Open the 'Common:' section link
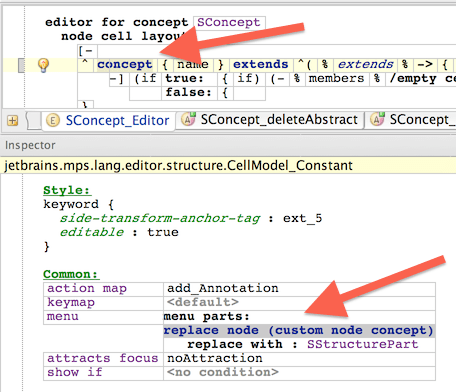Screen dimensions: 456x392 pos(71,274)
